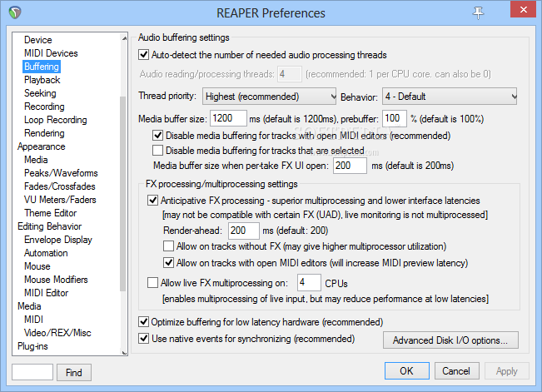Select the Appearance category

click(42, 146)
